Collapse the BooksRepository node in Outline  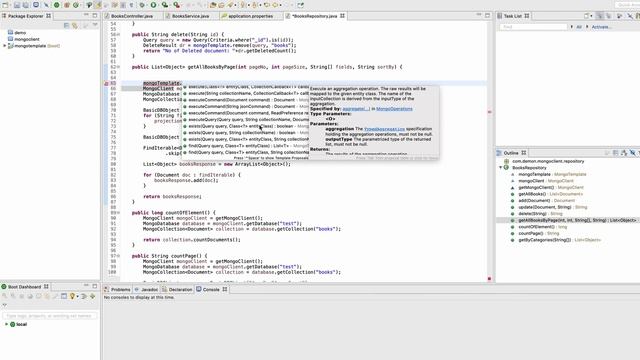pyautogui.click(x=501, y=167)
